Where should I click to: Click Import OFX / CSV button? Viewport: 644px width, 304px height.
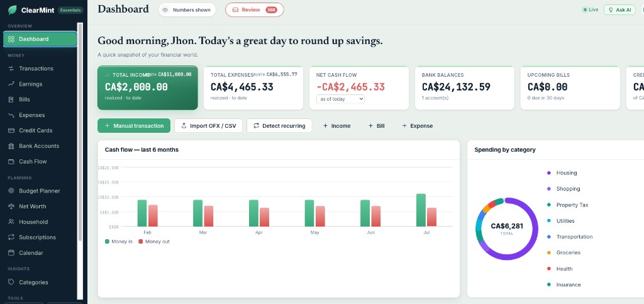208,126
